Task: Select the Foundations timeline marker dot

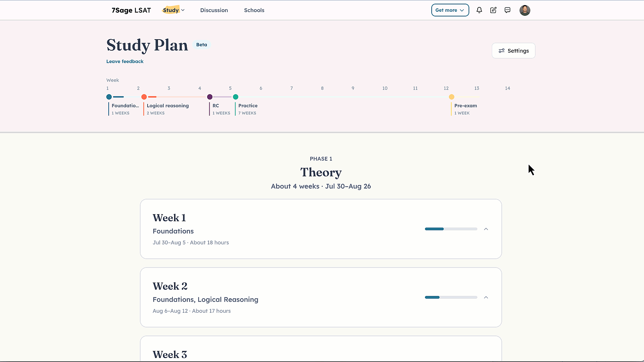Action: [109, 97]
